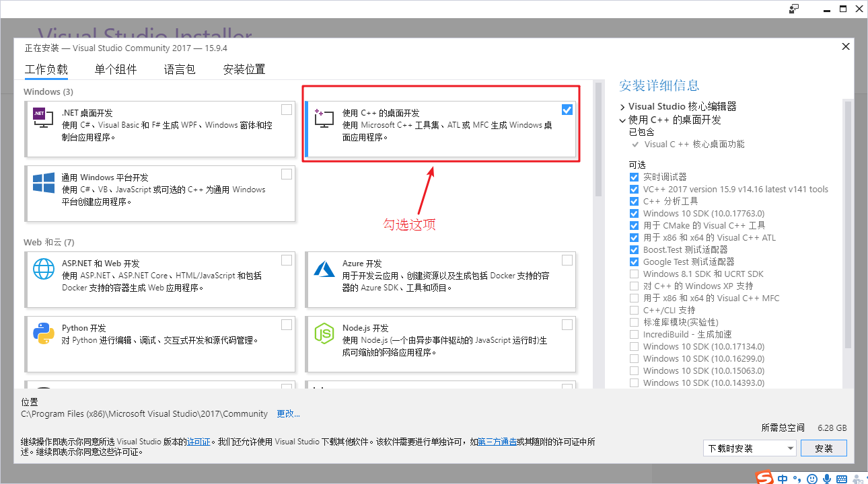Click the Azure development icon
The image size is (868, 484).
coord(324,269)
